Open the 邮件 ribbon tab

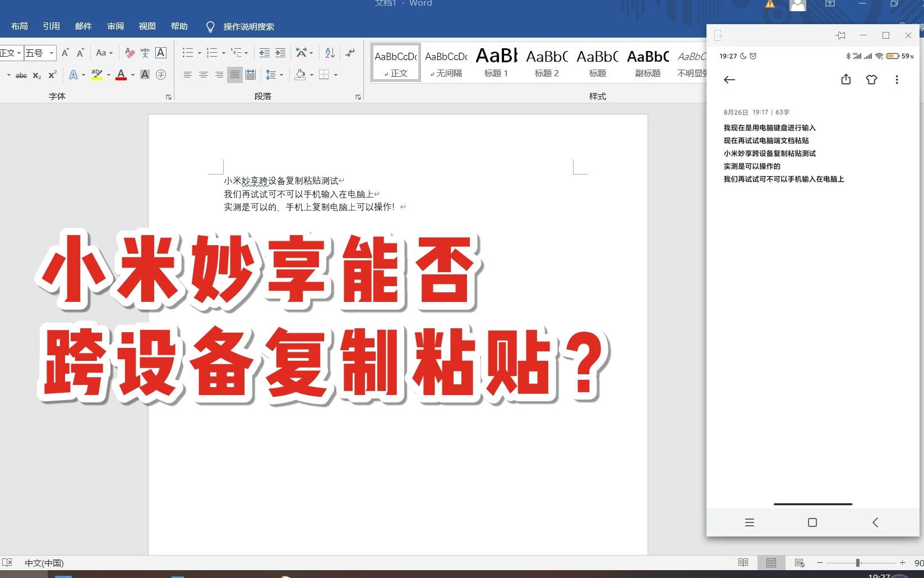point(83,26)
